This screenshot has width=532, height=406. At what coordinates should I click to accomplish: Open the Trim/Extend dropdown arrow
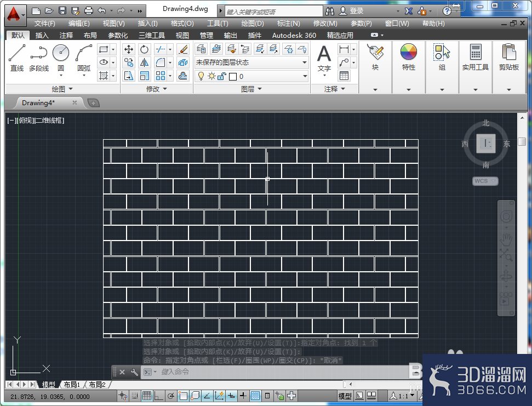170,49
